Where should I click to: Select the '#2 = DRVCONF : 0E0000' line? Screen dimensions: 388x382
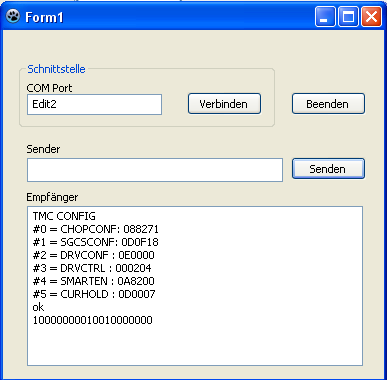point(94,255)
